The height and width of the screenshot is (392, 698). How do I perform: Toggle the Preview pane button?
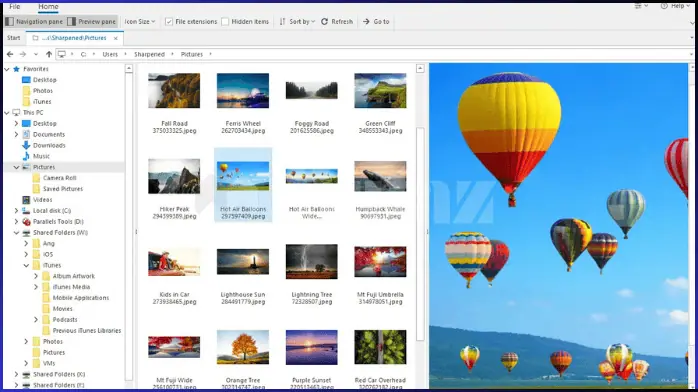click(92, 21)
